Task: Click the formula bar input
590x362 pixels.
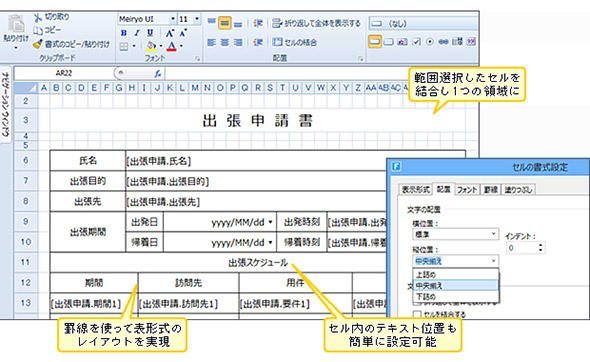Action: 286,73
